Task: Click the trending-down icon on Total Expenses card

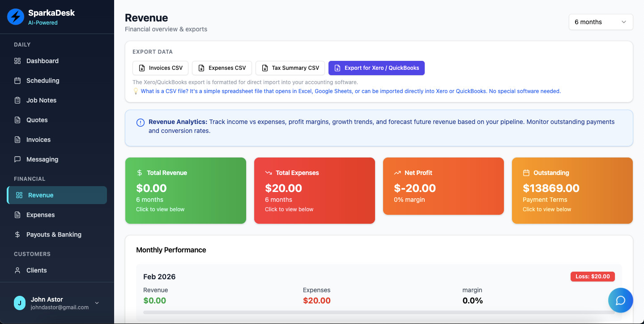Action: pos(269,173)
